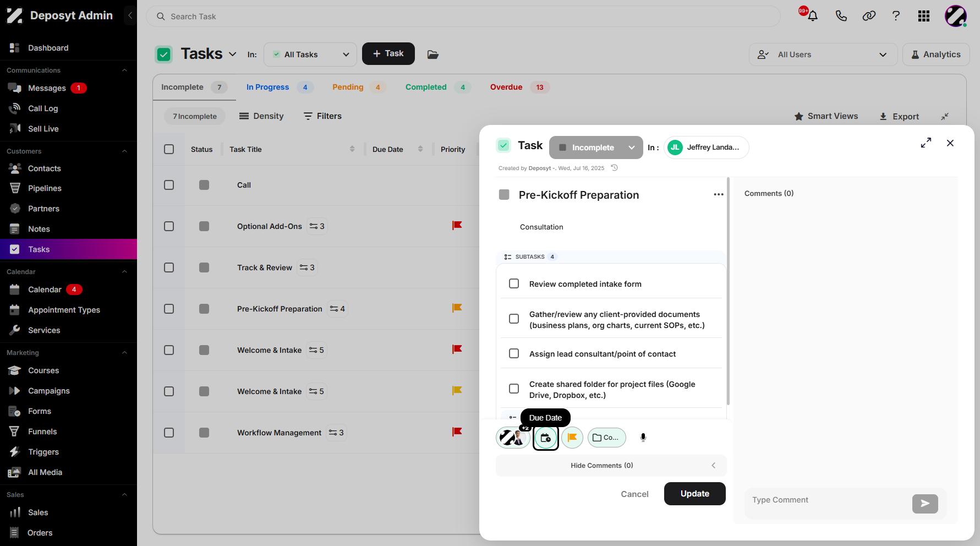Click the Export button

[899, 116]
